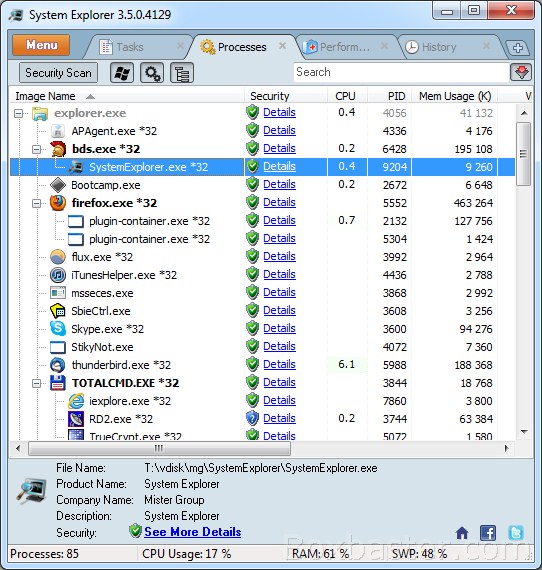Click the APAgent.exe process icon
Viewport: 542px width, 570px height.
coord(58,131)
